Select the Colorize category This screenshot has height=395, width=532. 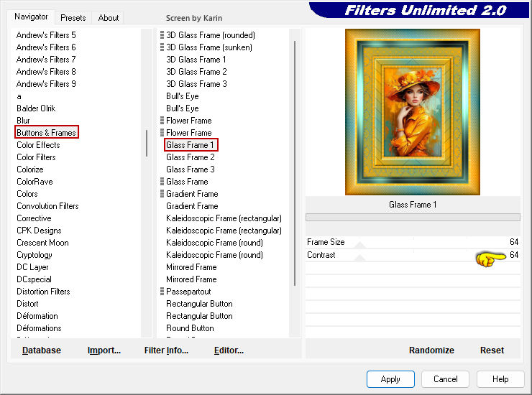point(30,169)
